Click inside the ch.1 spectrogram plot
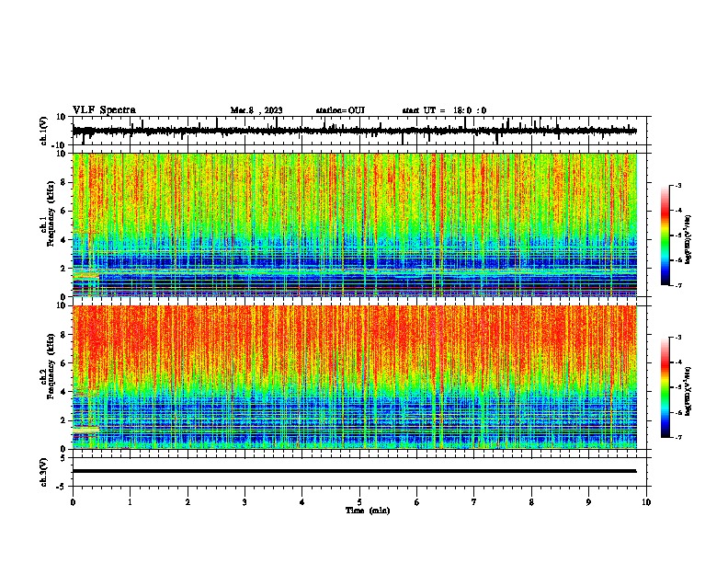Image resolution: width=728 pixels, height=563 pixels. pyautogui.click(x=355, y=224)
